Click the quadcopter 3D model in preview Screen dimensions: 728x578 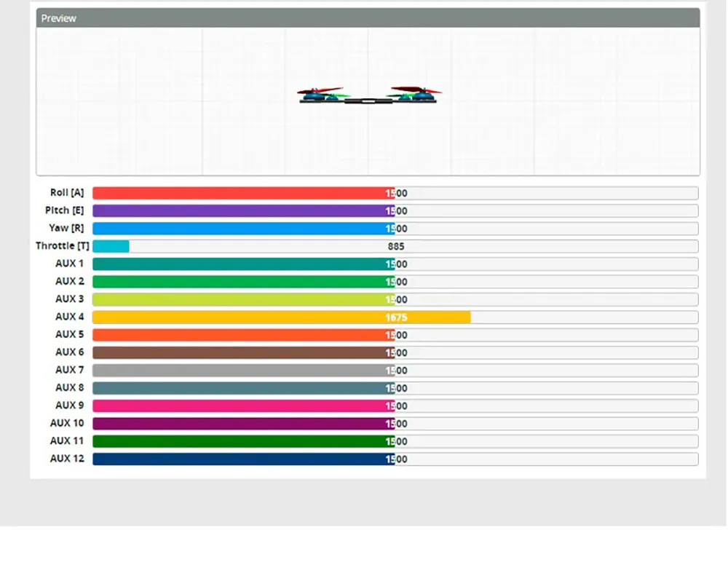(369, 95)
